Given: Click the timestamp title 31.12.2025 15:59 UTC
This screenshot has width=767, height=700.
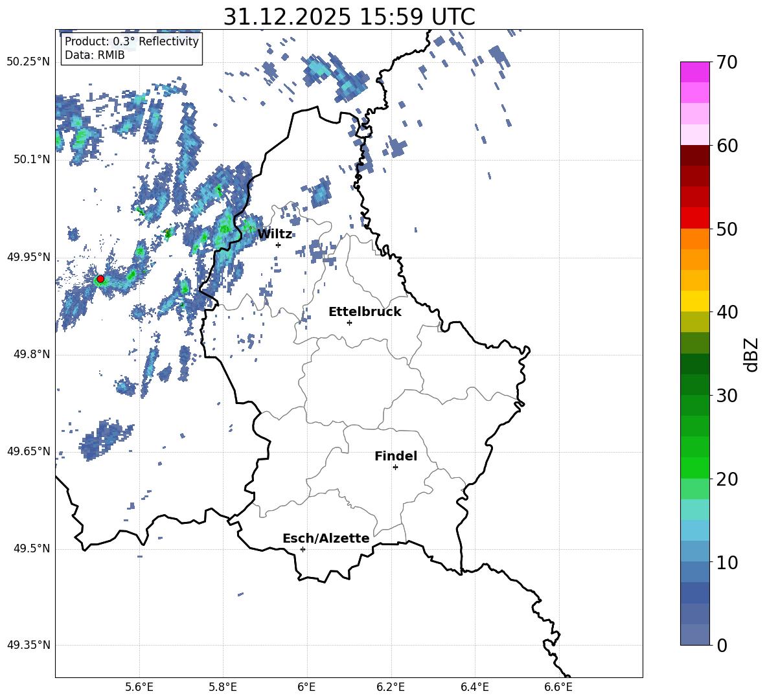Looking at the screenshot, I should 349,17.
